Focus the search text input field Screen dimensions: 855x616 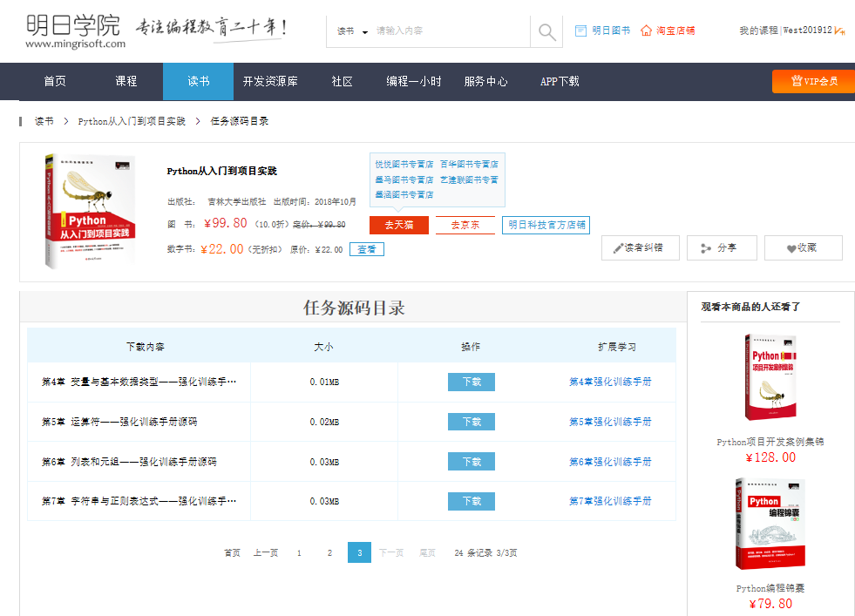[451, 31]
